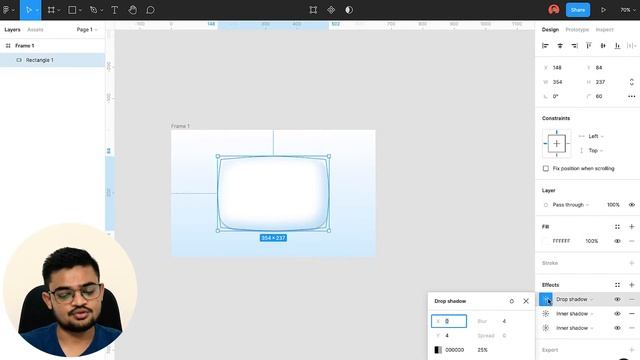Click the X position field
The image size is (640, 360).
[562, 68]
